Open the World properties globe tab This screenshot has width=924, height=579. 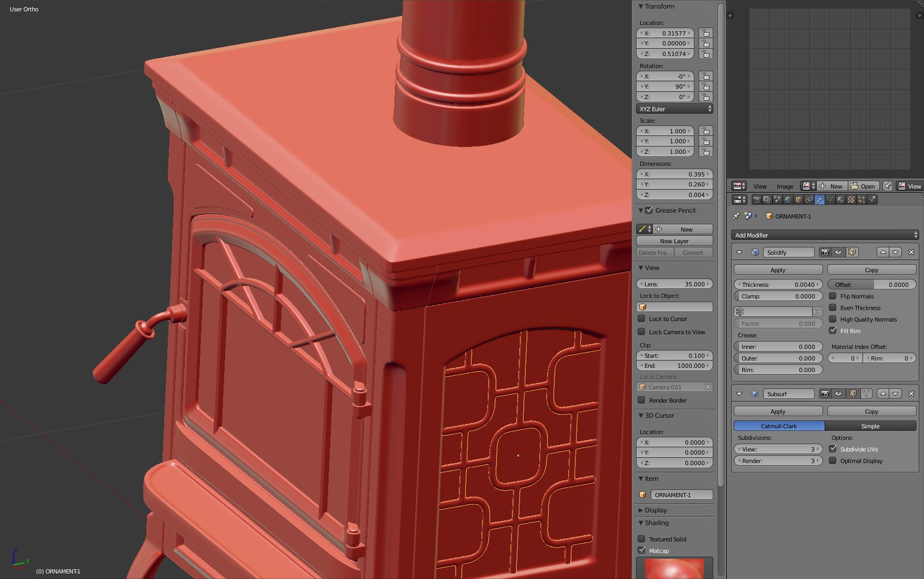coord(788,200)
